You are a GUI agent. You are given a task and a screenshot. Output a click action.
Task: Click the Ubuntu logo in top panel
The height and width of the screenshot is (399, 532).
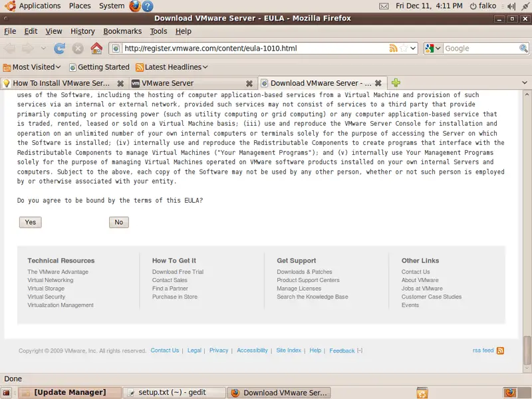click(x=10, y=6)
